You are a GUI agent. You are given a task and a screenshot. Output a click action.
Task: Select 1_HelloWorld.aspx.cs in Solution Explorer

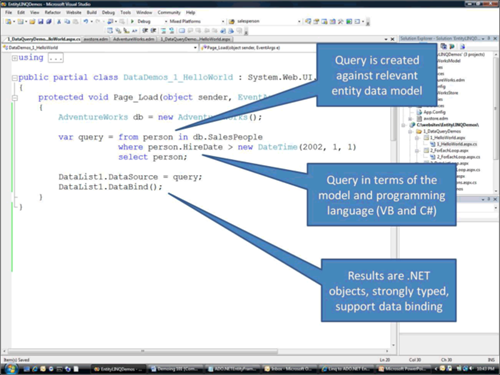457,144
